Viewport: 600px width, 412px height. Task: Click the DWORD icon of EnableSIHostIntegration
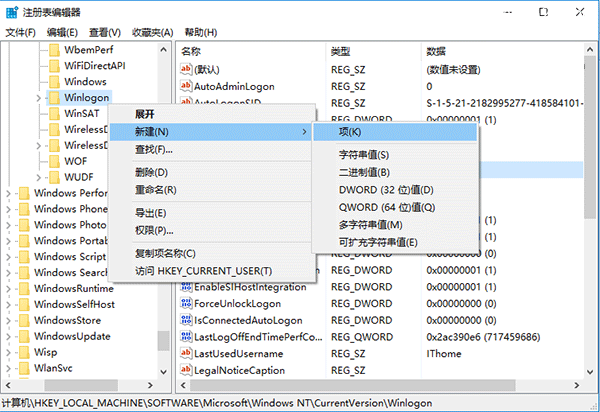[186, 287]
